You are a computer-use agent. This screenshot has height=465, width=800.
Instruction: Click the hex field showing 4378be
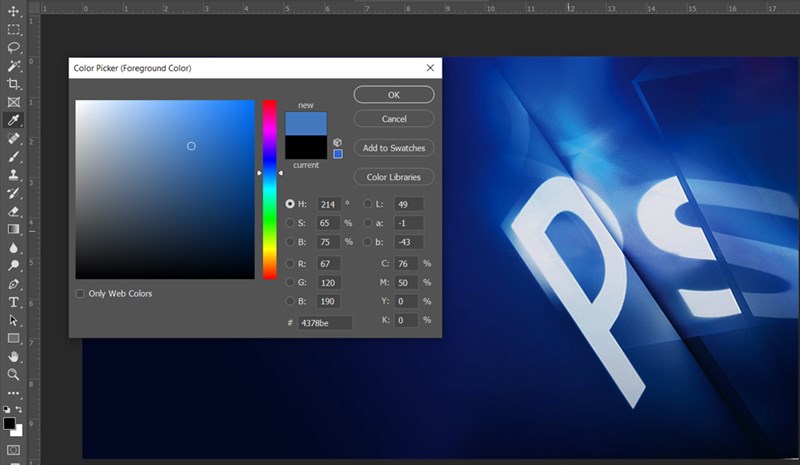pyautogui.click(x=325, y=323)
